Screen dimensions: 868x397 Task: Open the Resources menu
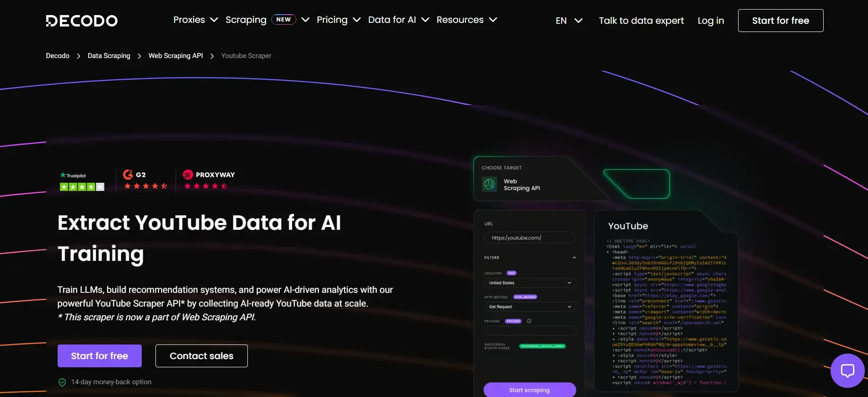pos(460,20)
